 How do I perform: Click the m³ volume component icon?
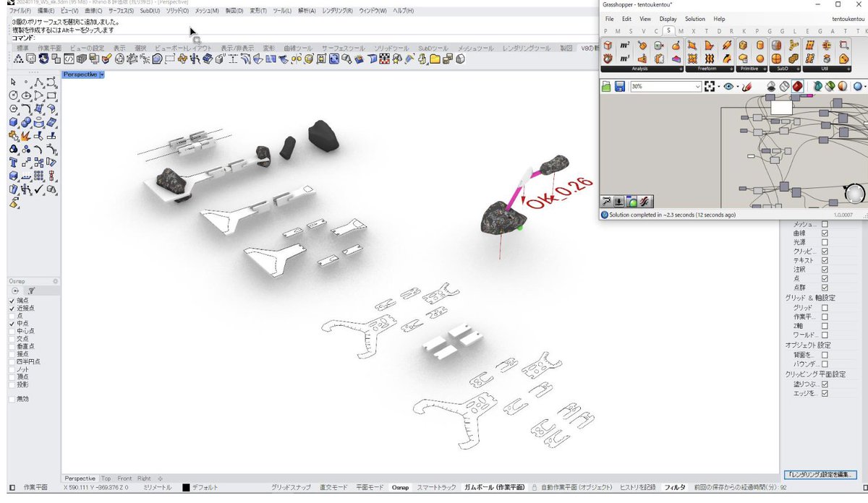pyautogui.click(x=624, y=59)
